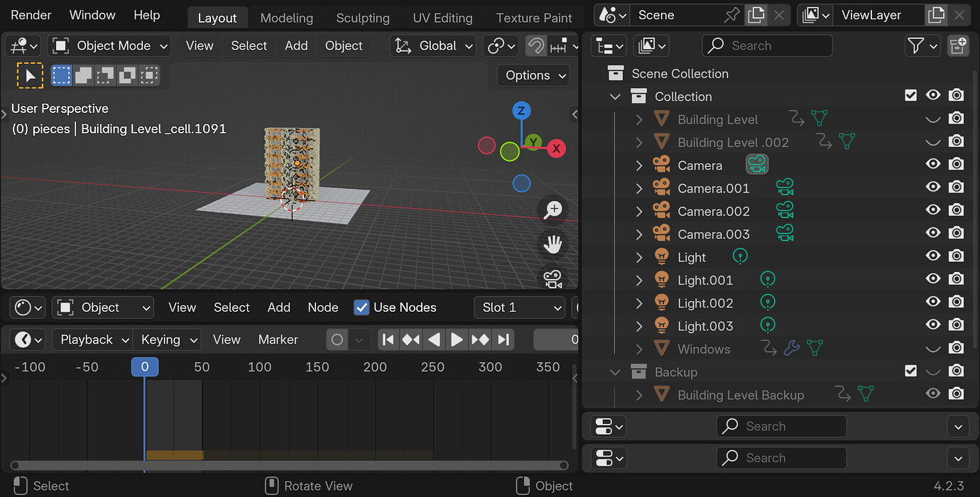Open the Render menu
Image resolution: width=980 pixels, height=497 pixels.
click(31, 15)
